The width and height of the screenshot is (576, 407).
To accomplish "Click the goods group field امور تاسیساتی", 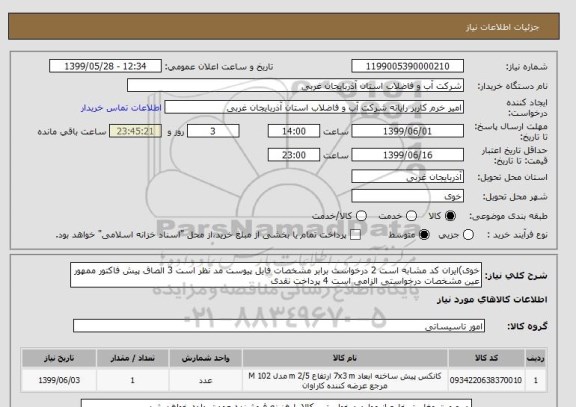I will (279, 326).
